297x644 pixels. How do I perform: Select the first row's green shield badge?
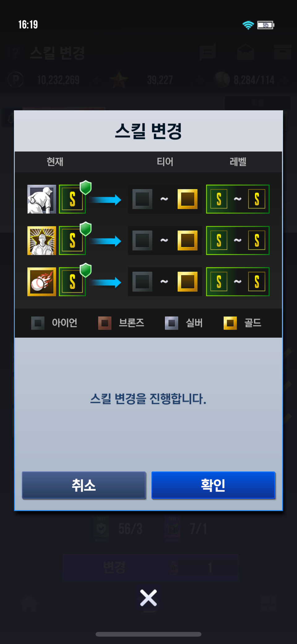pos(86,188)
